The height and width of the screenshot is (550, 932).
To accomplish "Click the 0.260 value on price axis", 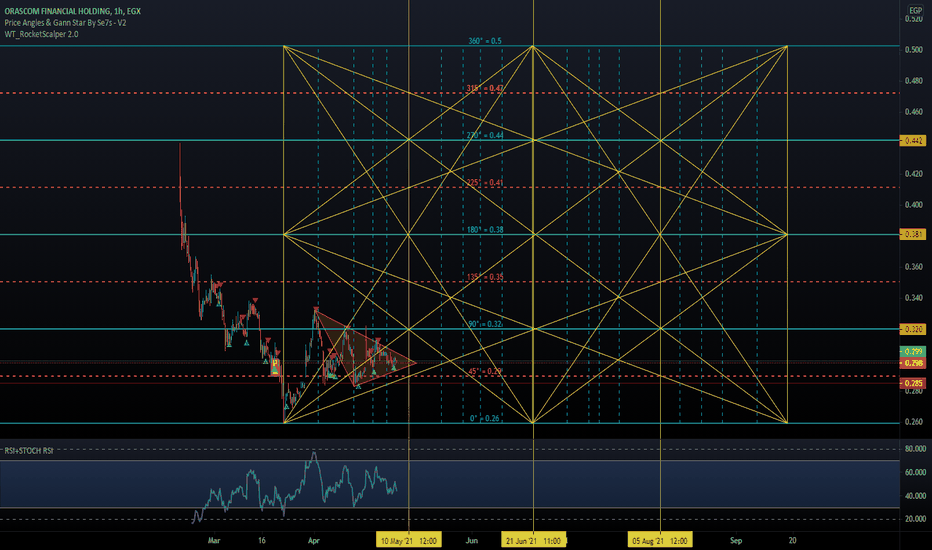I will (914, 422).
